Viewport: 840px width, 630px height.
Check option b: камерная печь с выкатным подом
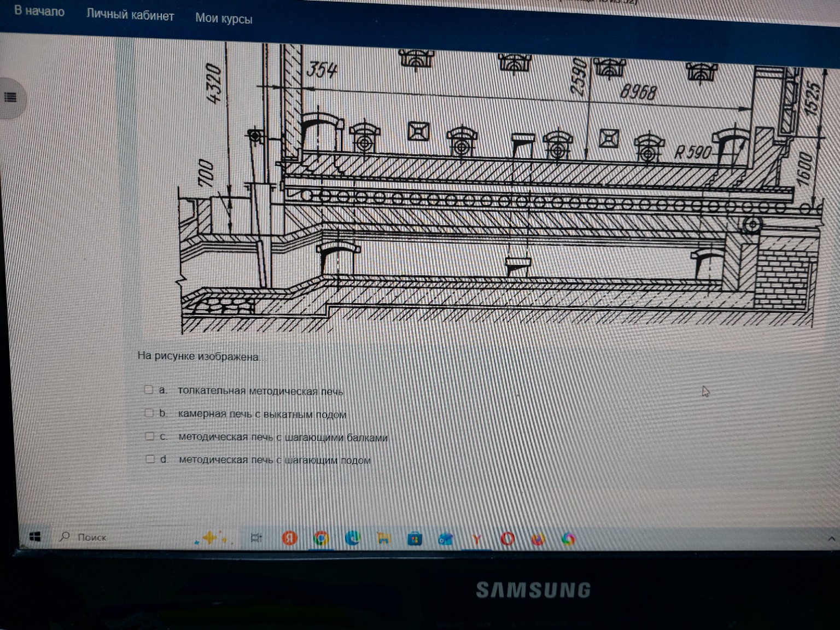point(149,413)
